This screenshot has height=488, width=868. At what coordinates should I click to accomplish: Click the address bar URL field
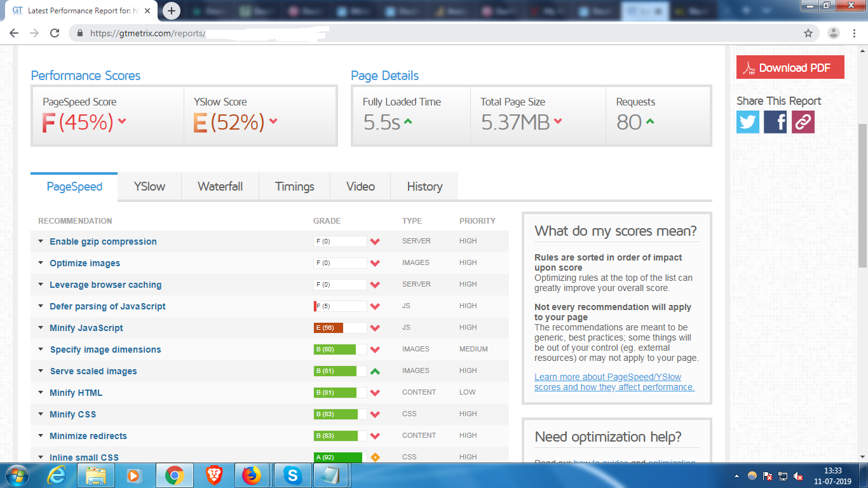point(438,33)
